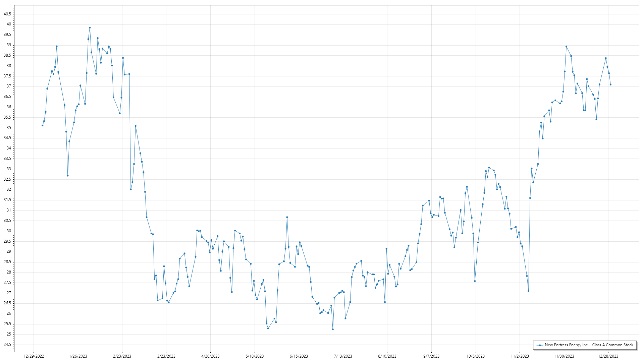Click the 12/28/2023 x-axis date label
Image resolution: width=644 pixels, height=362 pixels.
[x=608, y=356]
